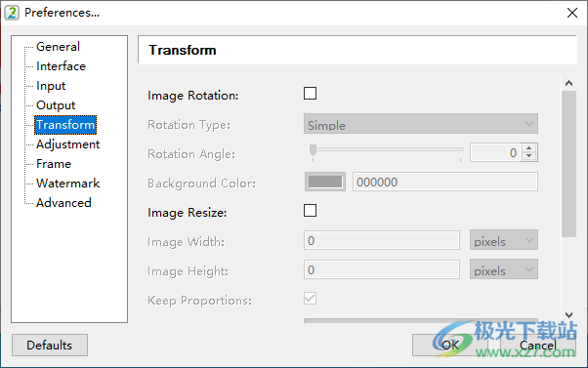Enable the Image Resize checkbox

(x=311, y=211)
